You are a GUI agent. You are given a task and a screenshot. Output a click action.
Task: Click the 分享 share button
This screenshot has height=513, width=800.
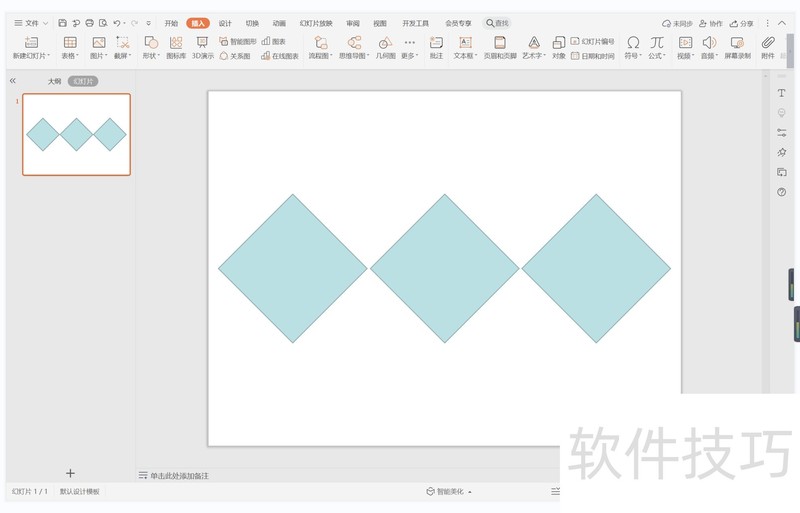[x=742, y=23]
